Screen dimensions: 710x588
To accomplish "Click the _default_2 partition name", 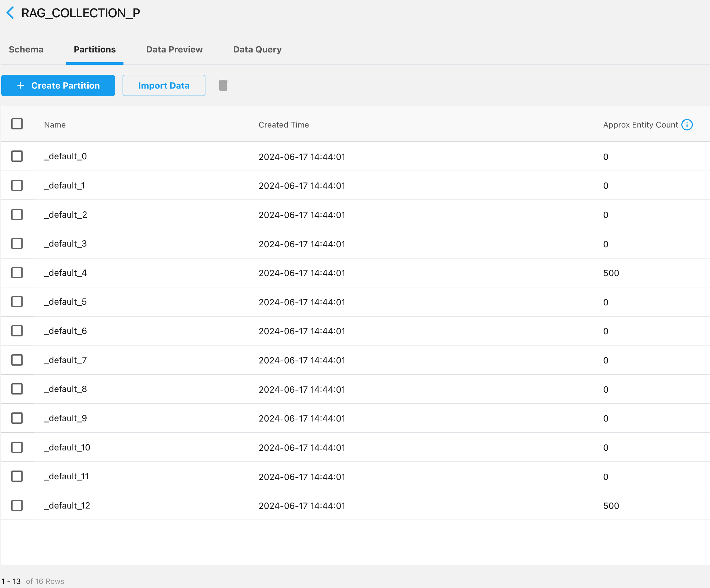I will (66, 215).
